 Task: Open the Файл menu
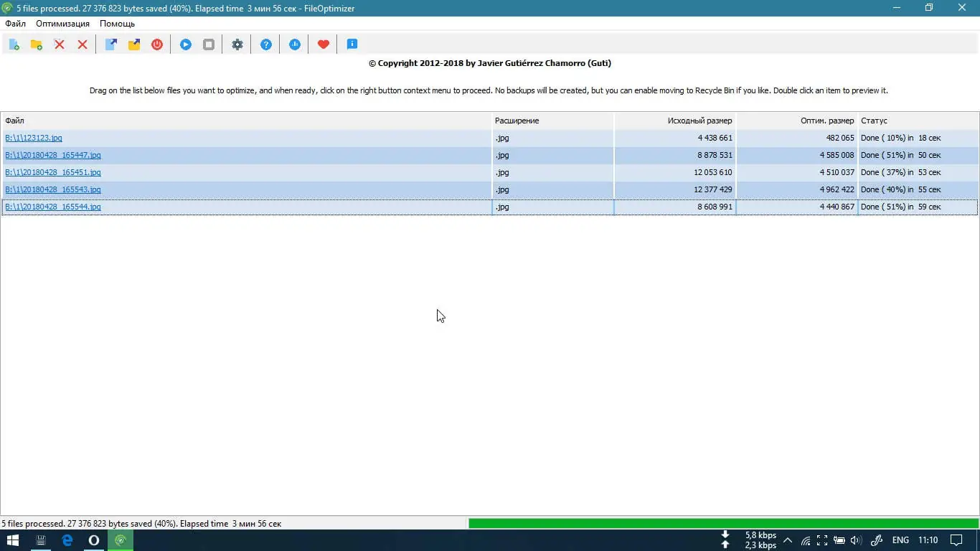click(15, 24)
